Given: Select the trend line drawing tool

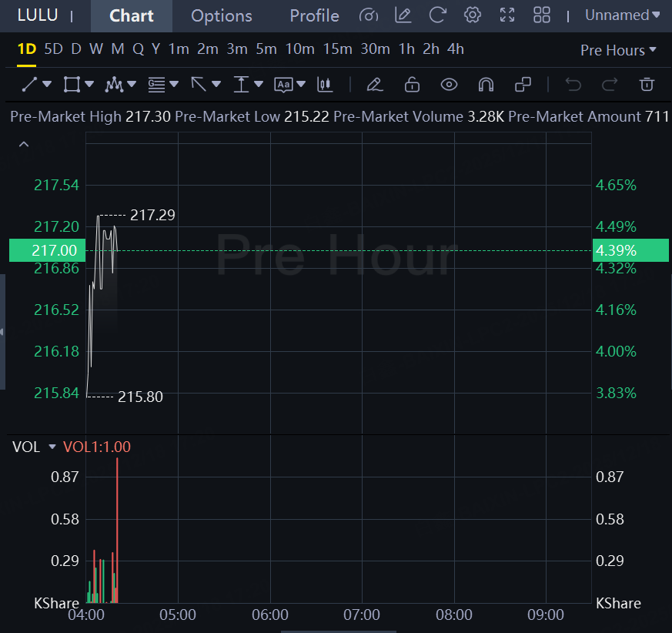Looking at the screenshot, I should pos(29,84).
